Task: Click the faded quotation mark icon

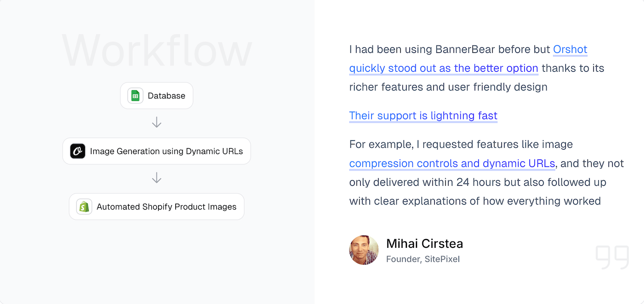Action: click(612, 257)
